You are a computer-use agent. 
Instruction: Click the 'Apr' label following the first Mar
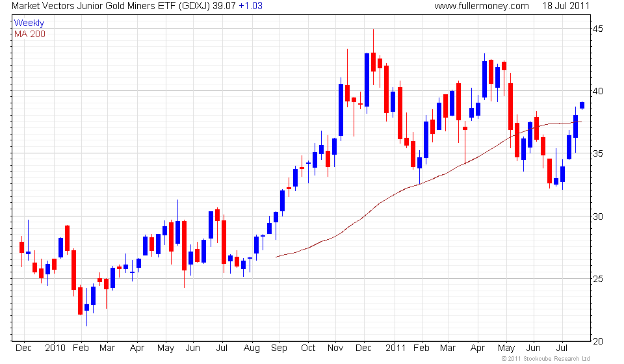tap(137, 348)
